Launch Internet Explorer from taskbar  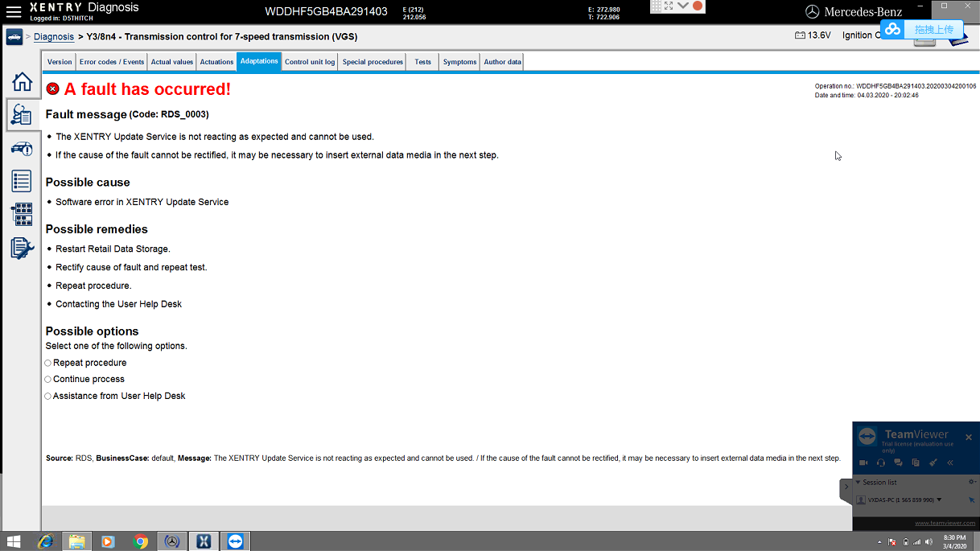[46, 541]
